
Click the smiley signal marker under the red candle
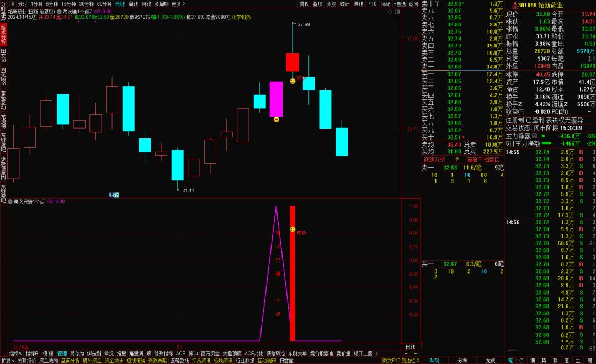point(292,81)
